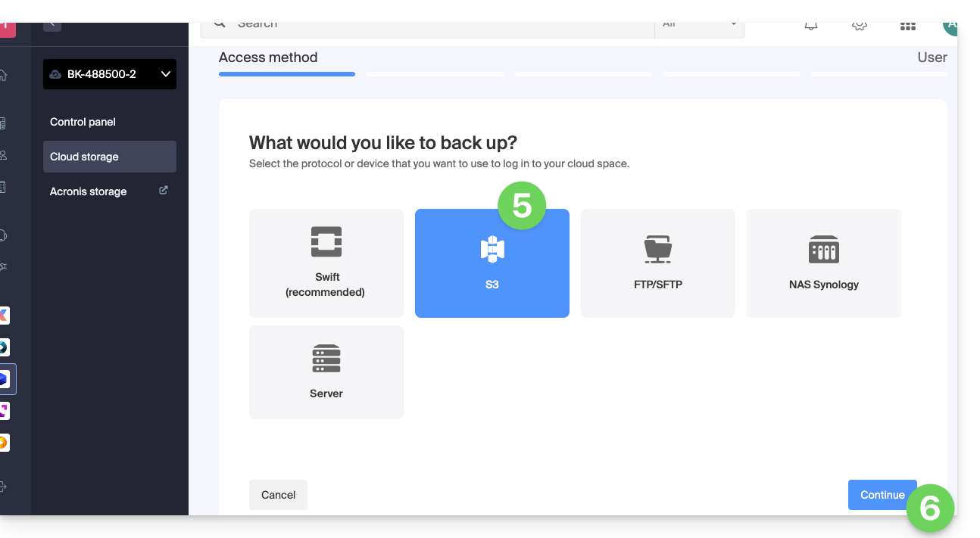
Task: Select the NAS Synology device tile
Action: click(823, 263)
